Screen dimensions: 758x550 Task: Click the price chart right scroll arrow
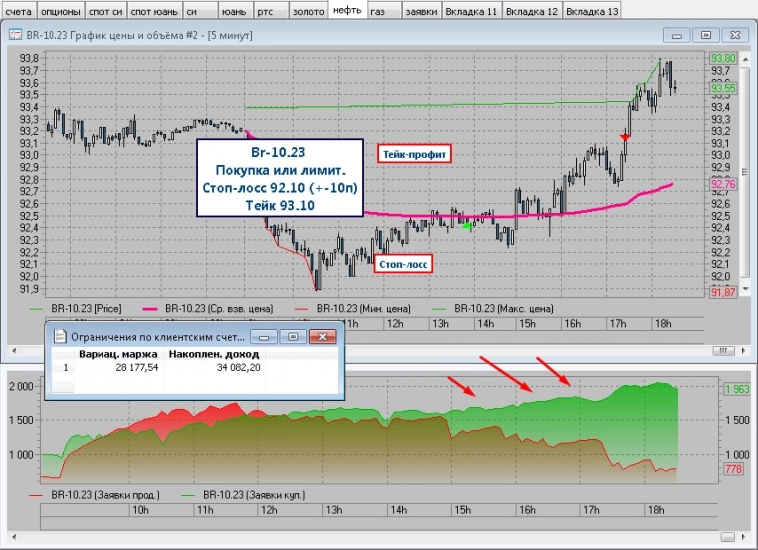[x=743, y=350]
